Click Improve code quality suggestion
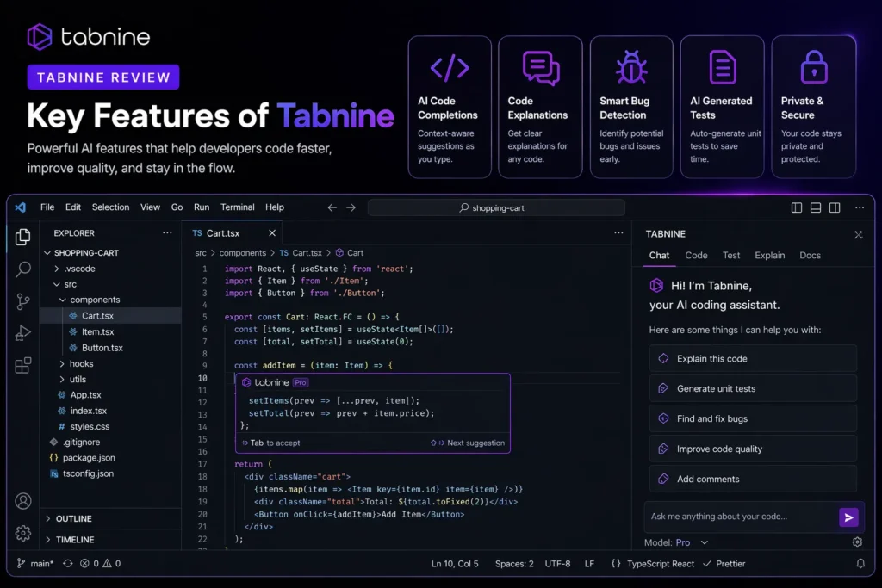882x588 pixels. tap(753, 449)
